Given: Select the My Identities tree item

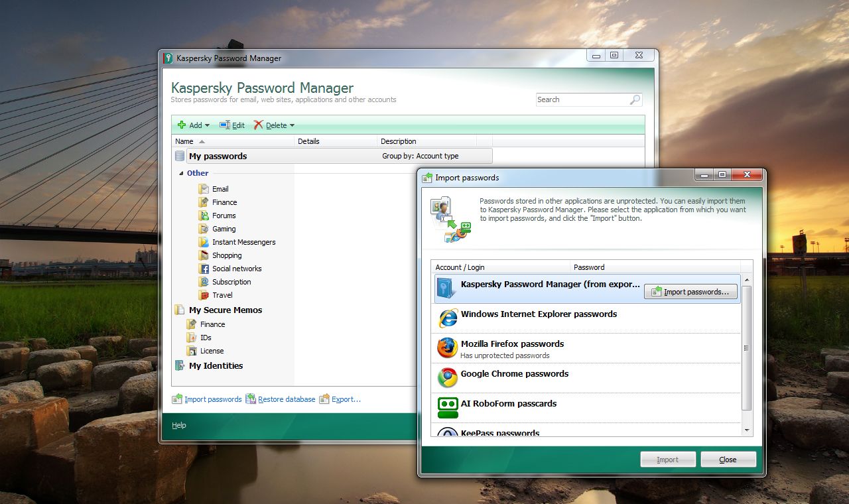Looking at the screenshot, I should tap(216, 365).
